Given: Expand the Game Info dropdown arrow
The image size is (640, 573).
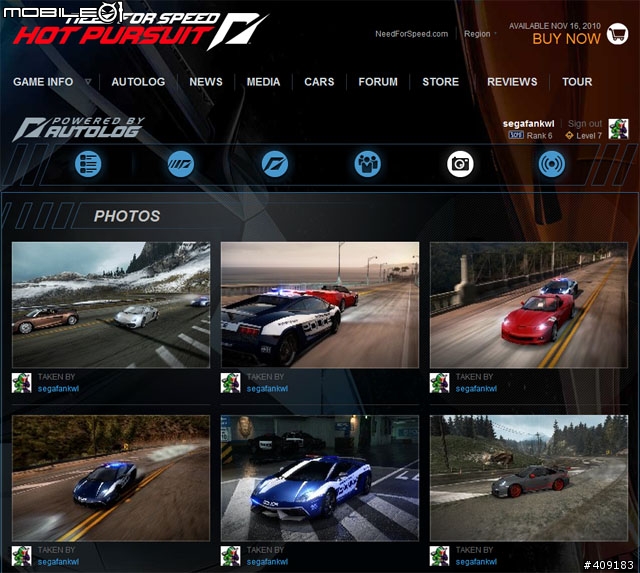Looking at the screenshot, I should tap(88, 82).
